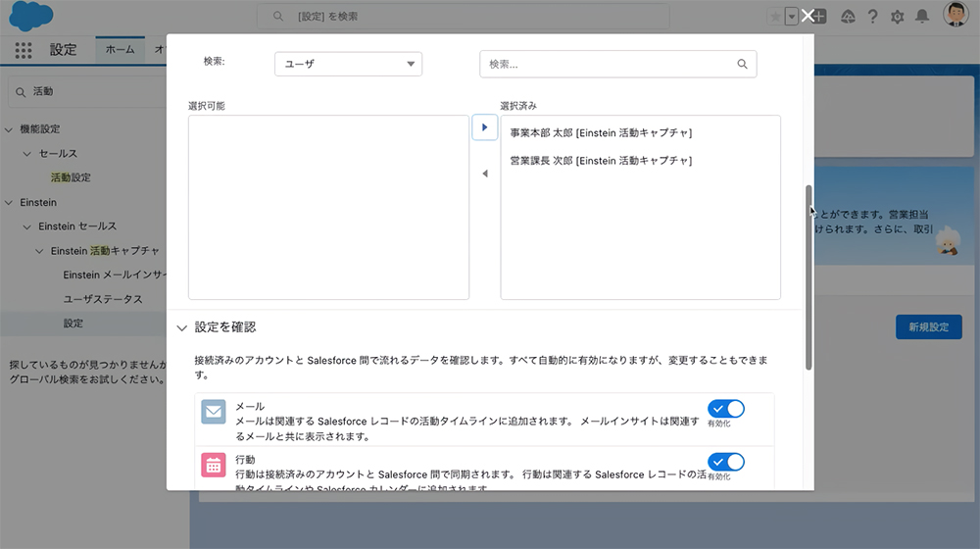The width and height of the screenshot is (980, 549).
Task: Move selection left with the arrow button
Action: (x=484, y=174)
